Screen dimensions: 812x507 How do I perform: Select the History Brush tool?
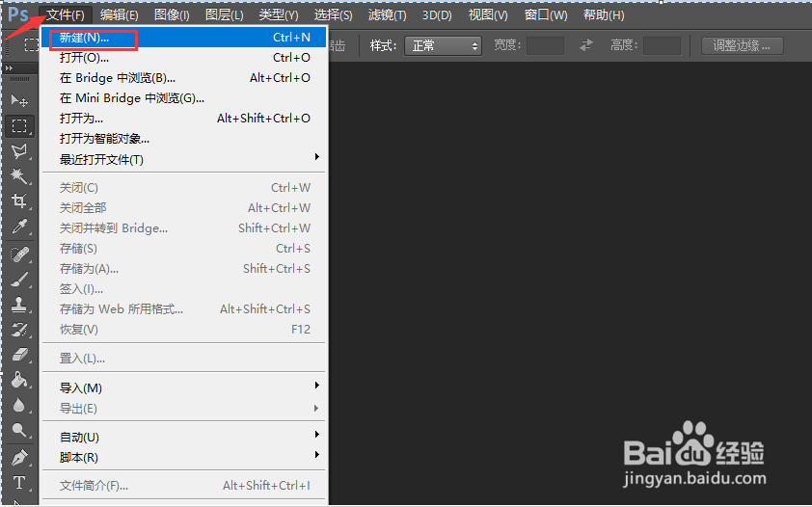19,329
